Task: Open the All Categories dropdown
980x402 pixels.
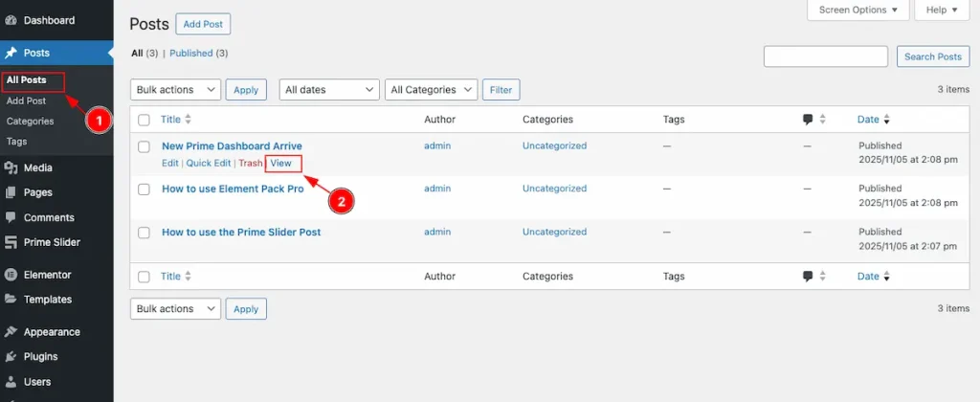Action: point(431,90)
